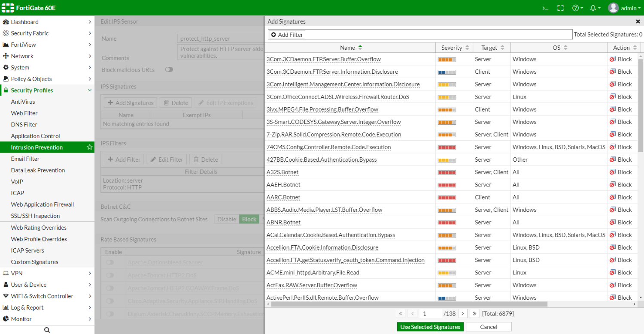644x334 pixels.
Task: Select Disable for Scan Outgoing Connections to Botnet Sites
Action: click(x=226, y=219)
